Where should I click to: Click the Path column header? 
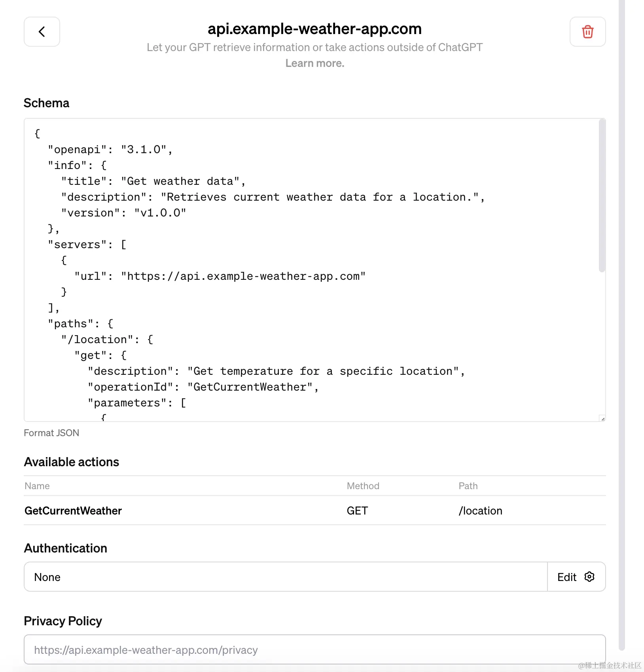[468, 486]
